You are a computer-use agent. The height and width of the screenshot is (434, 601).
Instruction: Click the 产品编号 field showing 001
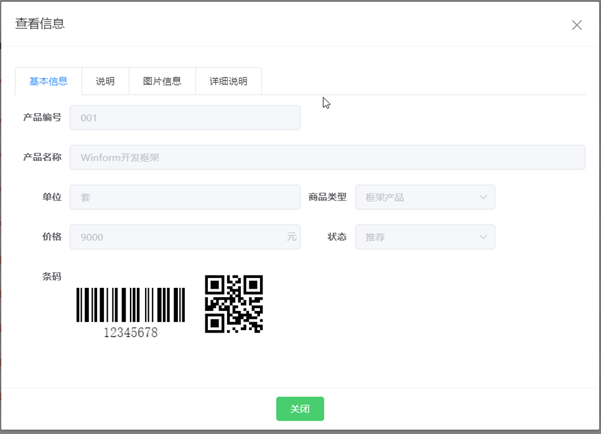point(185,118)
